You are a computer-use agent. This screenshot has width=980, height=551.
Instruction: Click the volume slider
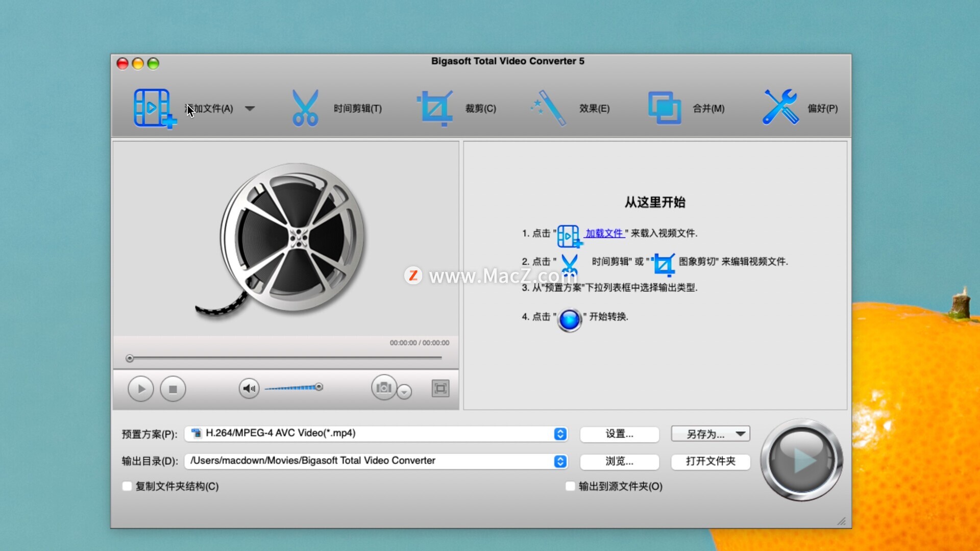tap(293, 388)
